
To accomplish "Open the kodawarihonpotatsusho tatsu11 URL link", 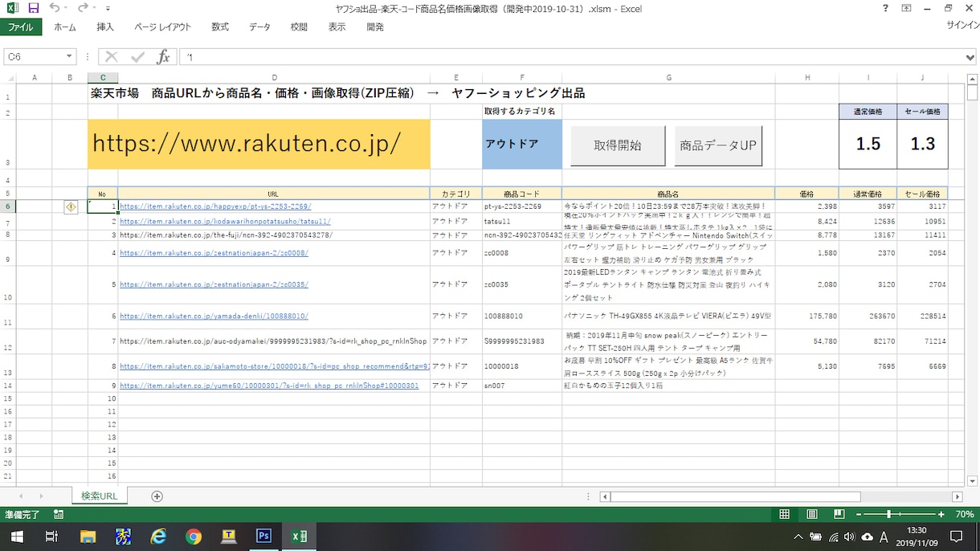I will coord(225,222).
